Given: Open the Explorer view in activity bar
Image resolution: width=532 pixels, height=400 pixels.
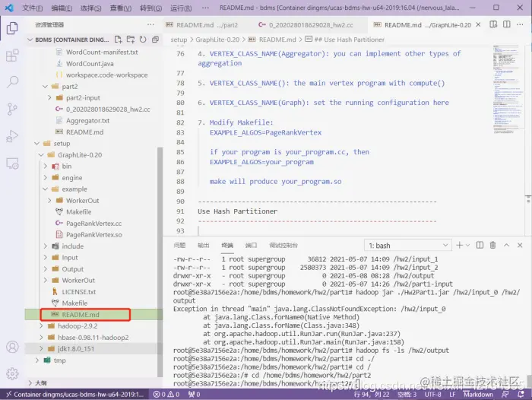Looking at the screenshot, I should [12, 28].
